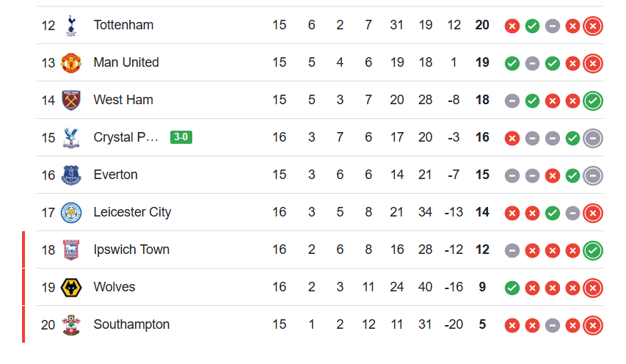Click the Everton club crest
The height and width of the screenshot is (364, 626).
pyautogui.click(x=71, y=175)
